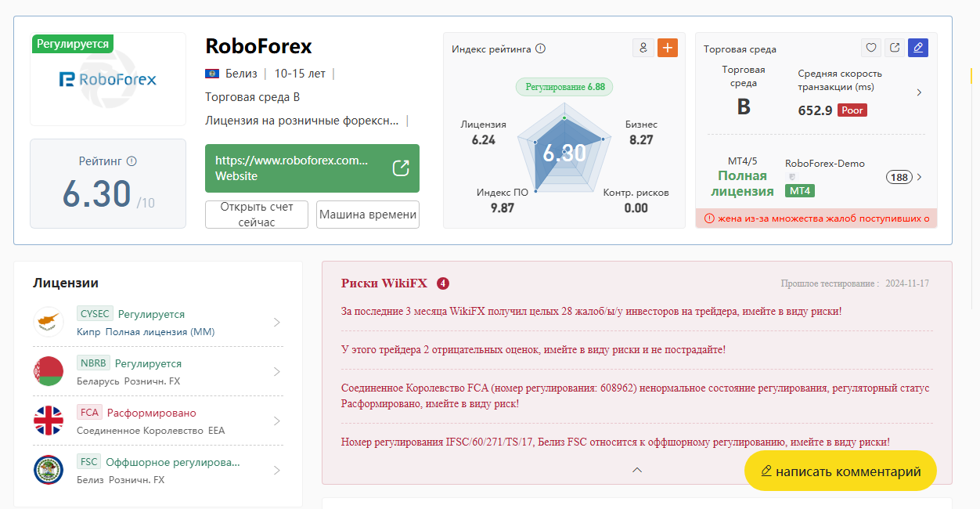Expand the FSC license row chevron

coord(277,471)
